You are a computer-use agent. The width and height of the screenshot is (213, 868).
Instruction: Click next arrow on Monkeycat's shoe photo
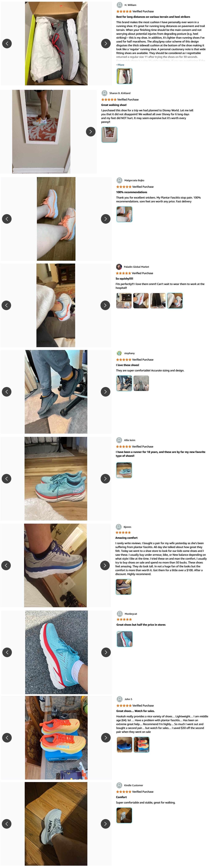106,652
